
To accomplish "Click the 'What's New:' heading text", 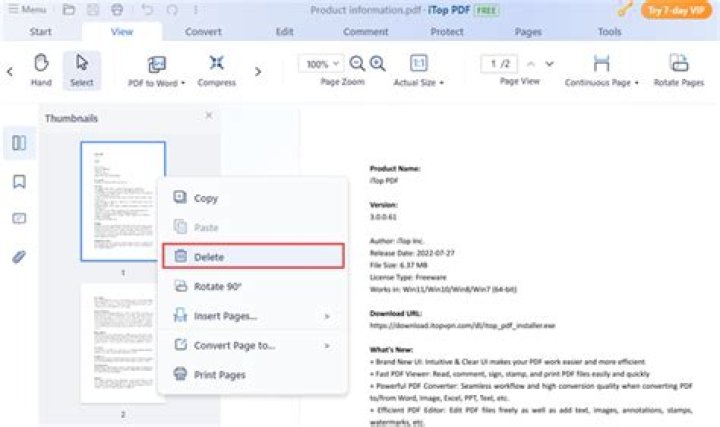I will pos(391,349).
